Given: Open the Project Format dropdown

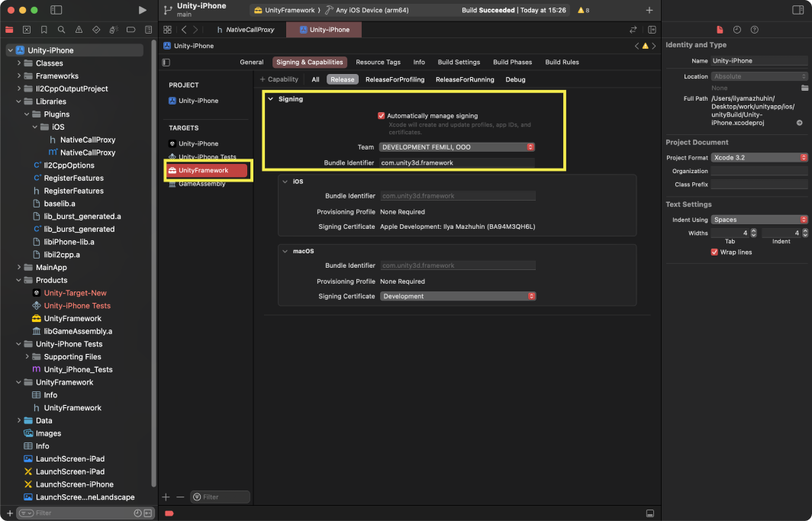Looking at the screenshot, I should coord(759,157).
